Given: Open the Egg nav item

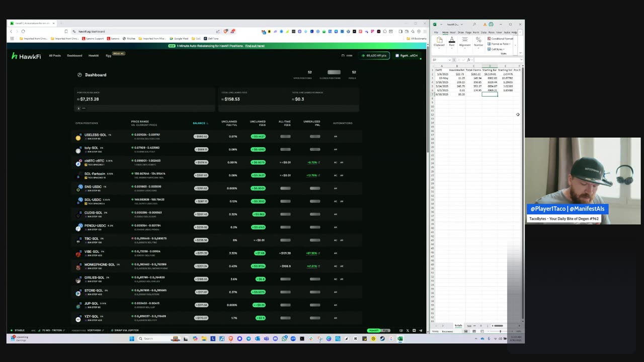Looking at the screenshot, I should [x=108, y=55].
